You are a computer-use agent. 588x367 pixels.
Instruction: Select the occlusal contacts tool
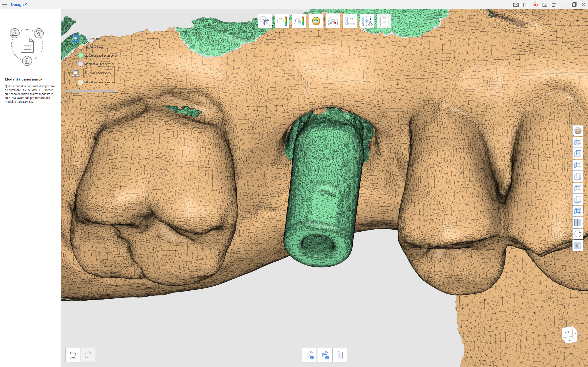click(316, 21)
